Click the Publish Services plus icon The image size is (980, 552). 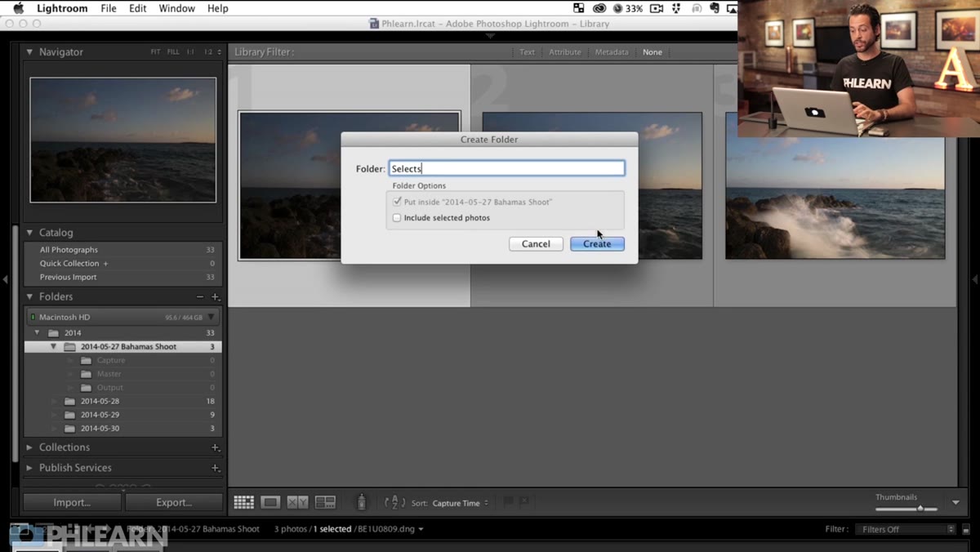click(216, 468)
